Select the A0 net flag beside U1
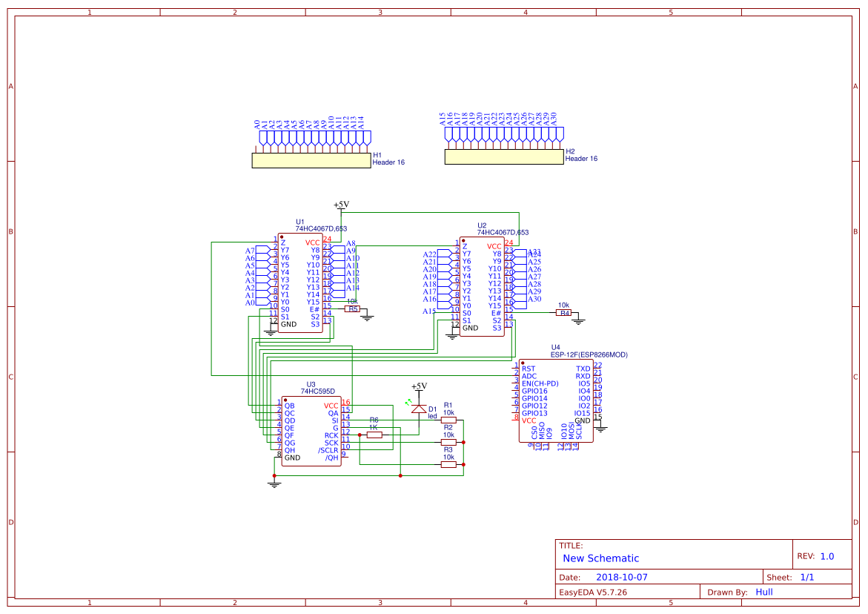This screenshot has height=614, width=868. pyautogui.click(x=257, y=303)
